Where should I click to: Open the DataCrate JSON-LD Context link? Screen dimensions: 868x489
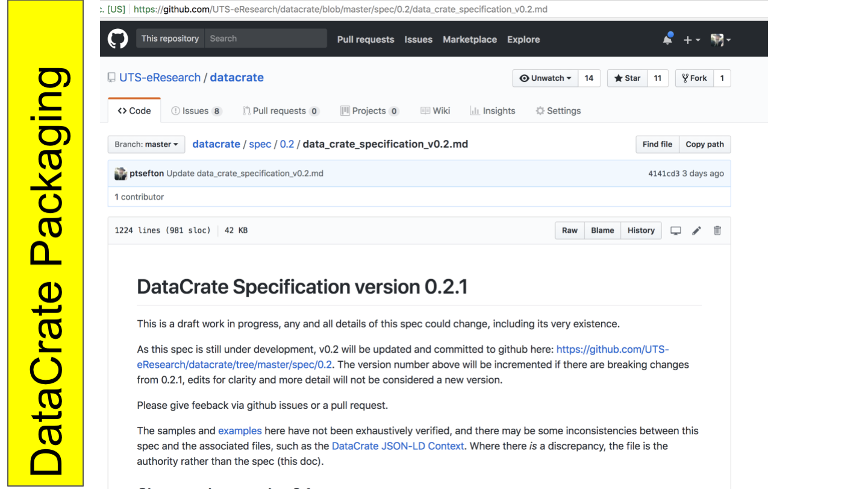click(398, 446)
